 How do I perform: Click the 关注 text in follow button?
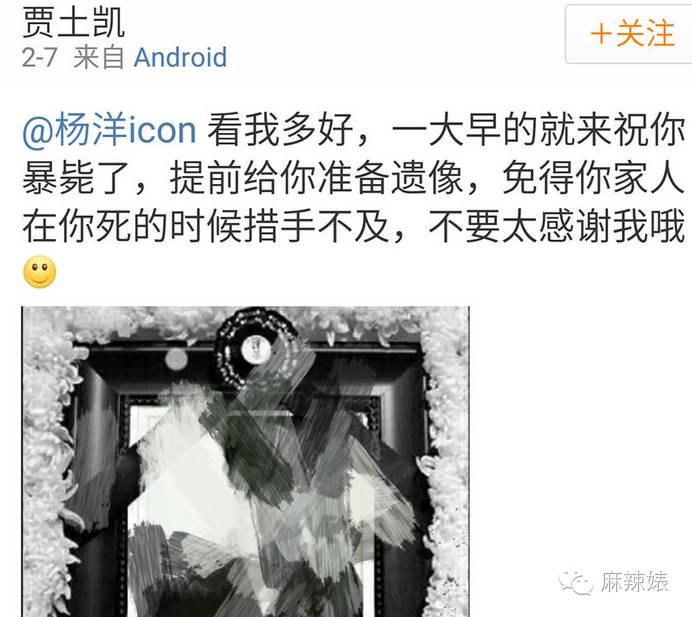tap(645, 34)
